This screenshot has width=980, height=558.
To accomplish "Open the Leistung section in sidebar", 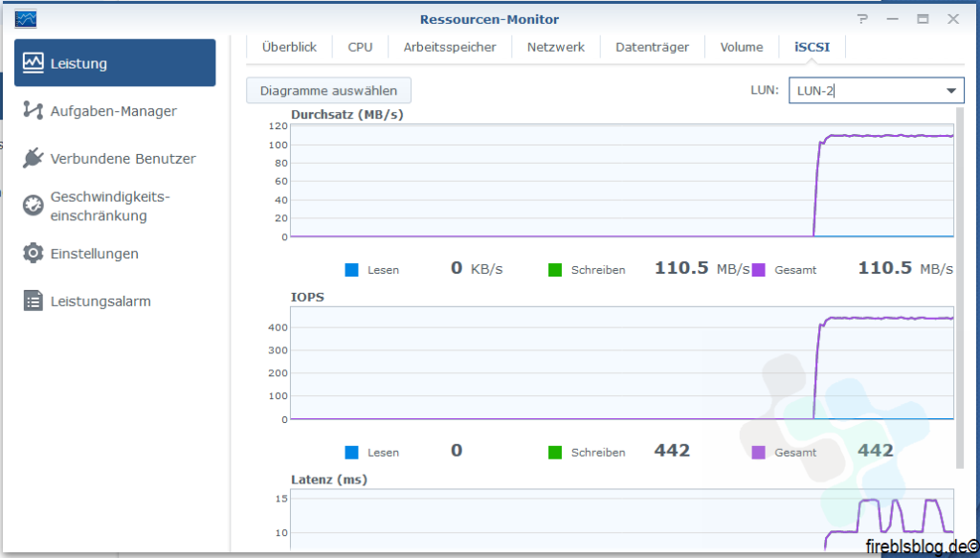I will (x=115, y=62).
